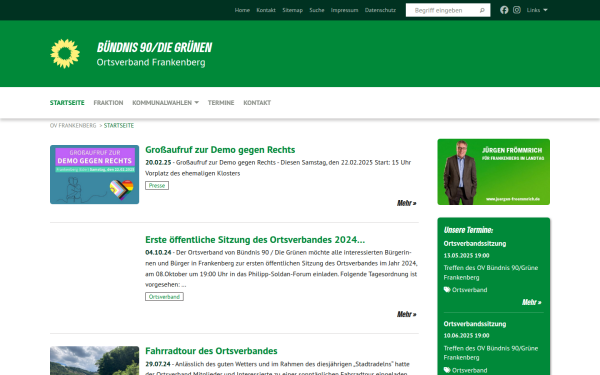Screen dimensions: 600x375
Task: Click Startseite breadcrumb
Action: (119, 126)
